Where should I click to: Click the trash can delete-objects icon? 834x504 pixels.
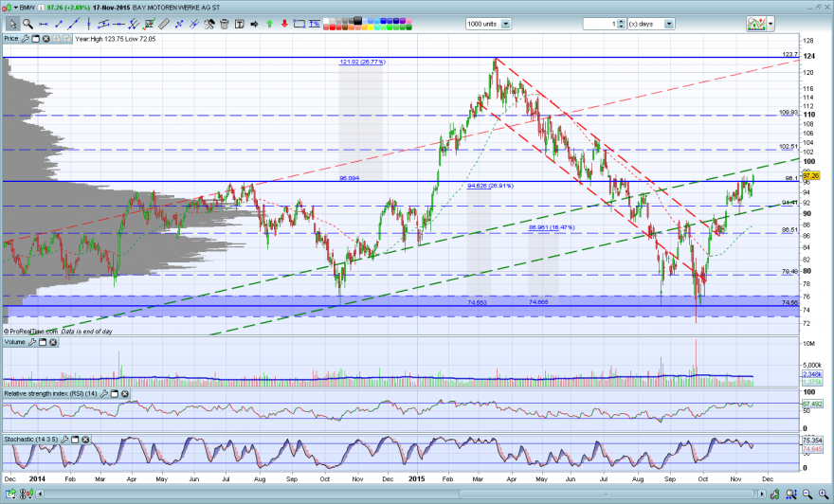pyautogui.click(x=224, y=24)
